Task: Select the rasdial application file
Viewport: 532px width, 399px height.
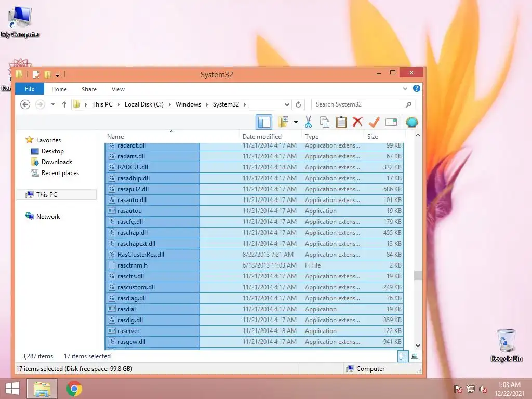Action: click(254, 309)
